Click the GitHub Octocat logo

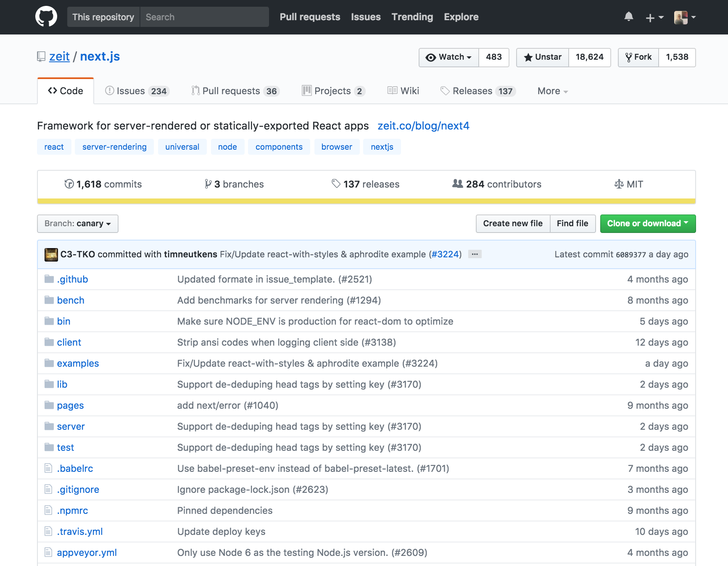(x=46, y=17)
